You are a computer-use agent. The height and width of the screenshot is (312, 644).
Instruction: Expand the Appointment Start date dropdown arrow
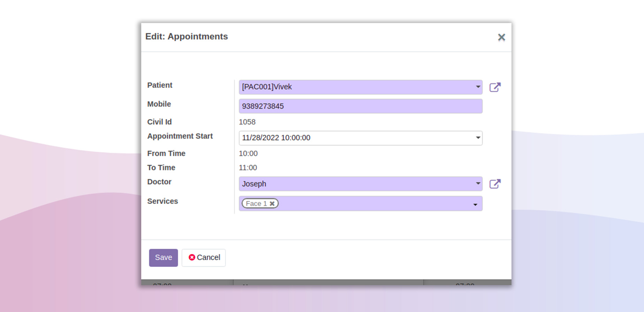click(x=478, y=138)
